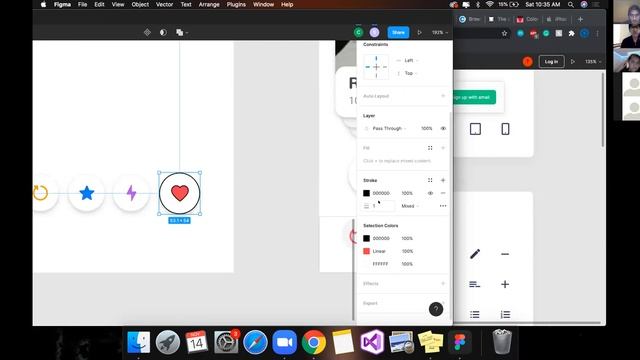Open a new tab with Chrome's plus button
The image size is (640, 360).
pos(580,19)
